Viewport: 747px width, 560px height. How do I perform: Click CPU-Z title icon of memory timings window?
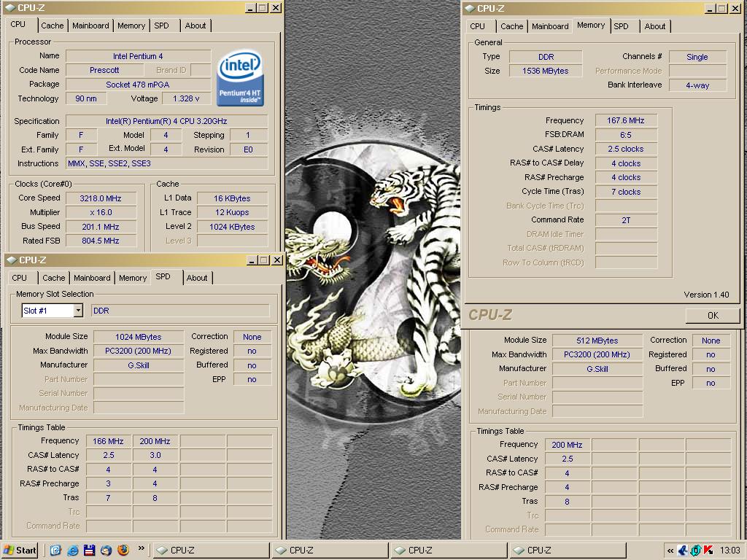click(x=469, y=9)
